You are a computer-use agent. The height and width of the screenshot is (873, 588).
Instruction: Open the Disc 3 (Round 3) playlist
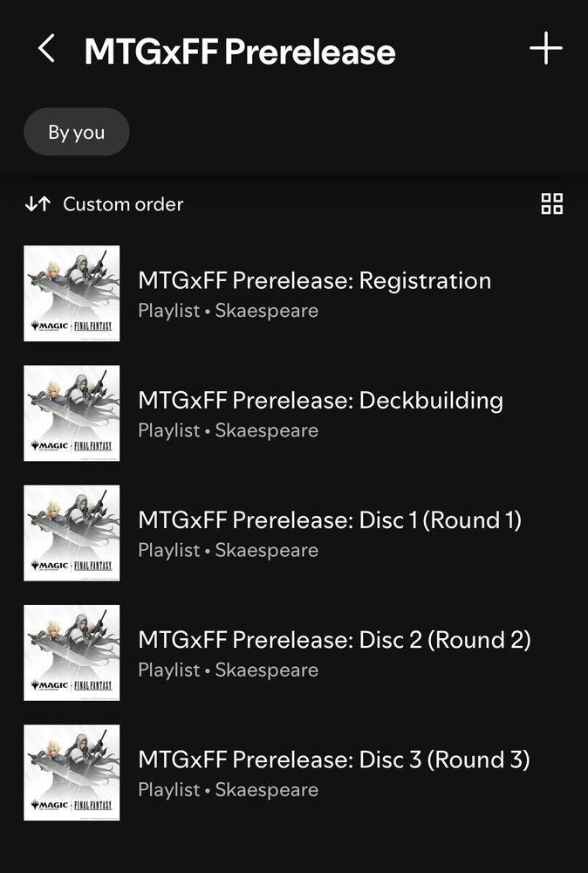tap(294, 773)
